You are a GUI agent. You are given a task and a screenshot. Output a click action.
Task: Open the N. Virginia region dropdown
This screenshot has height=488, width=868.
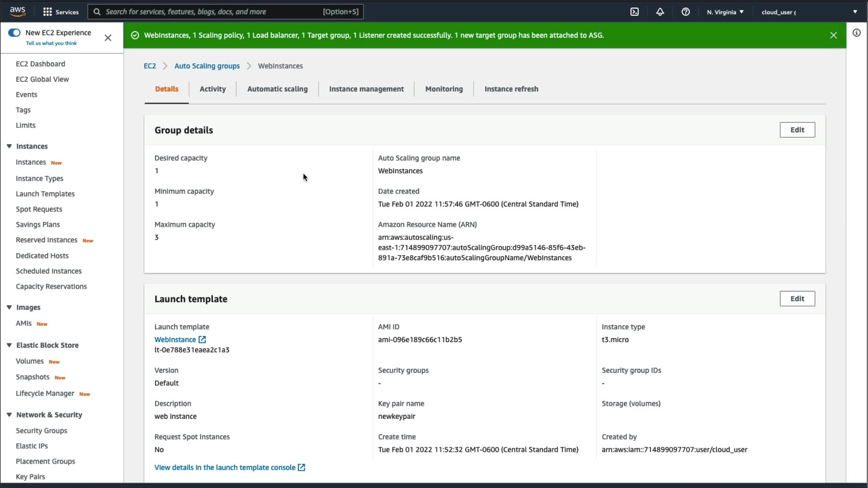[725, 12]
